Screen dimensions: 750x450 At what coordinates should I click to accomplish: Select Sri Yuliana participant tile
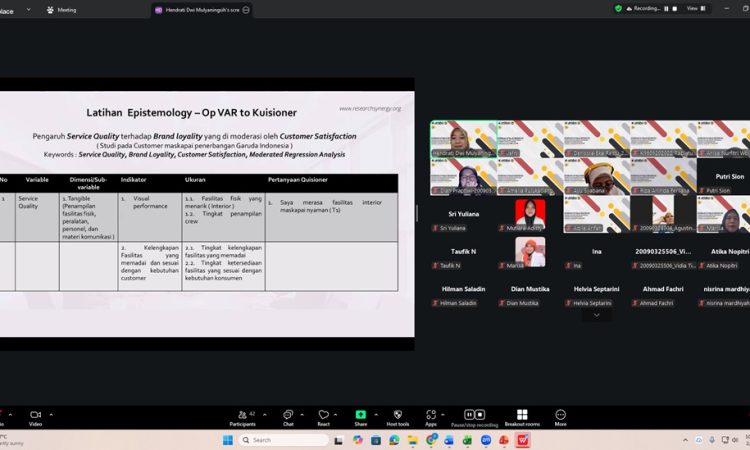(463, 214)
